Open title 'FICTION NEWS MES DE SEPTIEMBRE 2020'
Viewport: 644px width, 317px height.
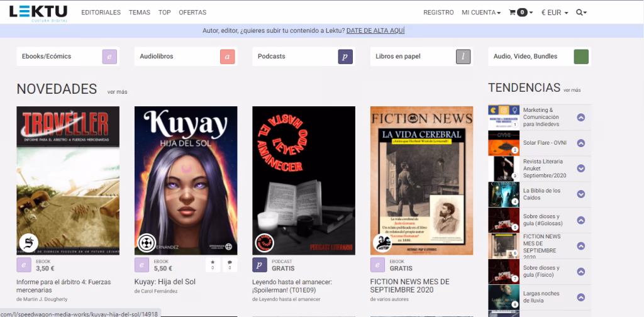tap(410, 286)
